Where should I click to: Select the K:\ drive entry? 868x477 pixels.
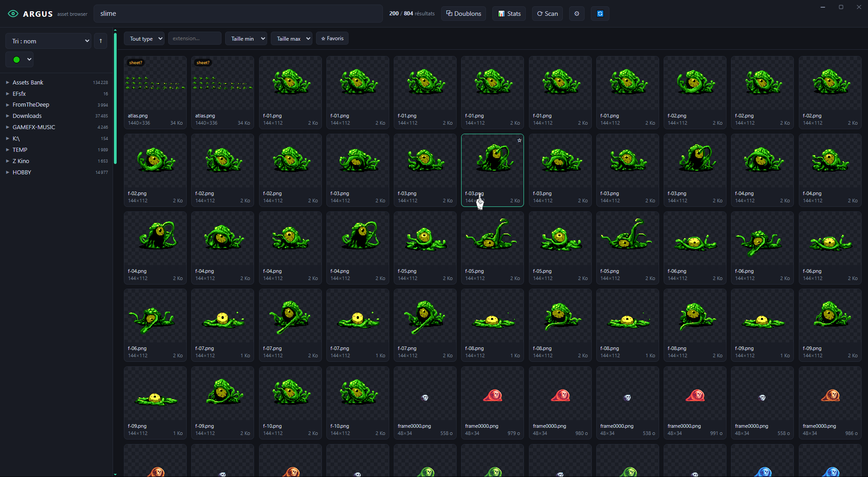pos(16,139)
